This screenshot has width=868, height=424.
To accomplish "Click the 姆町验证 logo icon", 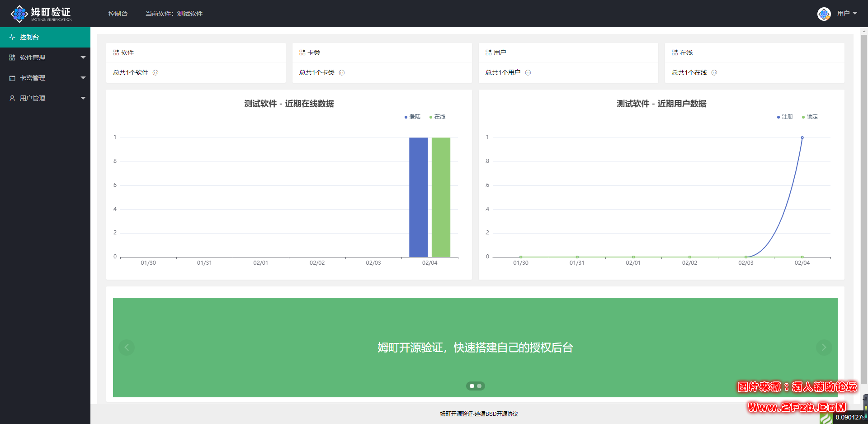I will tap(20, 14).
